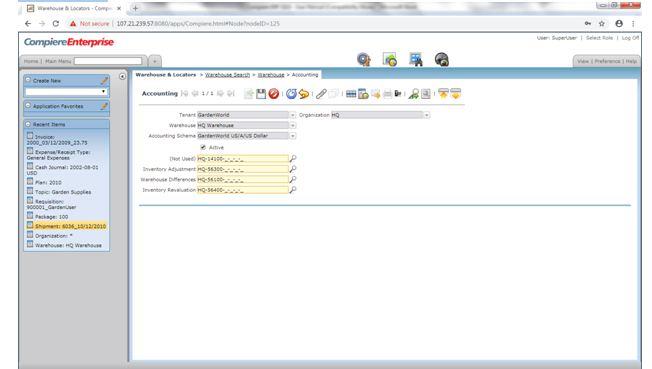Toggle the grid view toolbar icon
Viewport: 652px width, 369px height.
point(351,94)
